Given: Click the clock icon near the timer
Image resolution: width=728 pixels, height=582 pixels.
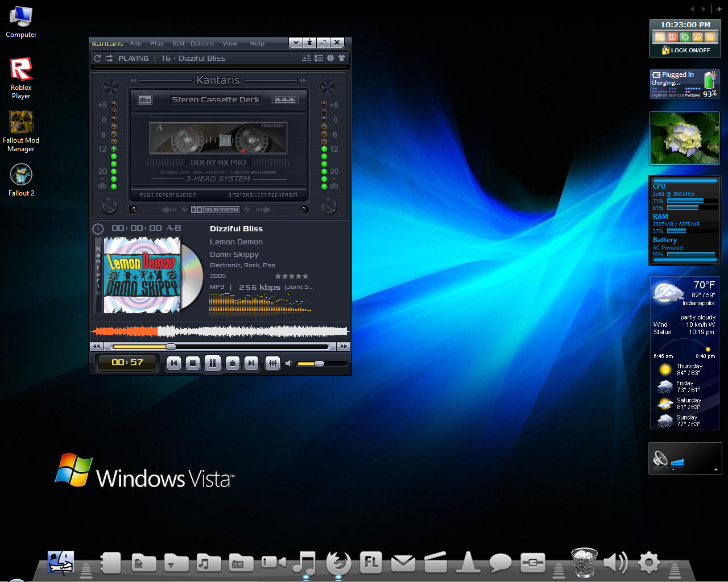Looking at the screenshot, I should pos(98,228).
